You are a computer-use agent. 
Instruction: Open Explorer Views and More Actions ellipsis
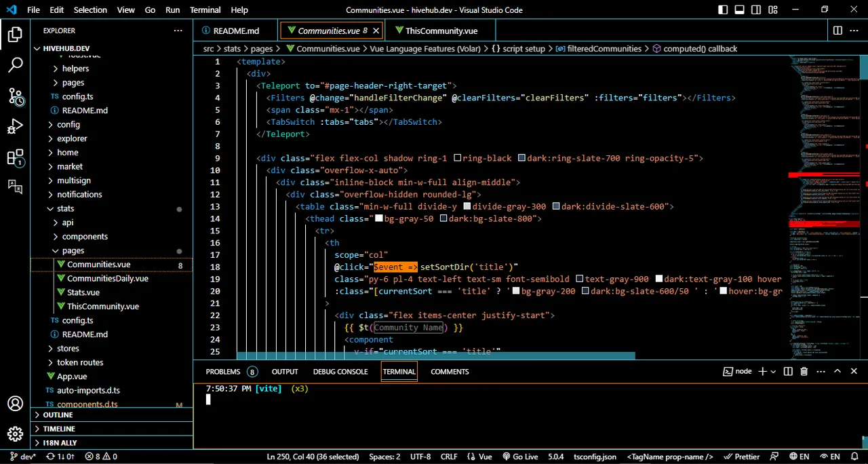pos(178,31)
